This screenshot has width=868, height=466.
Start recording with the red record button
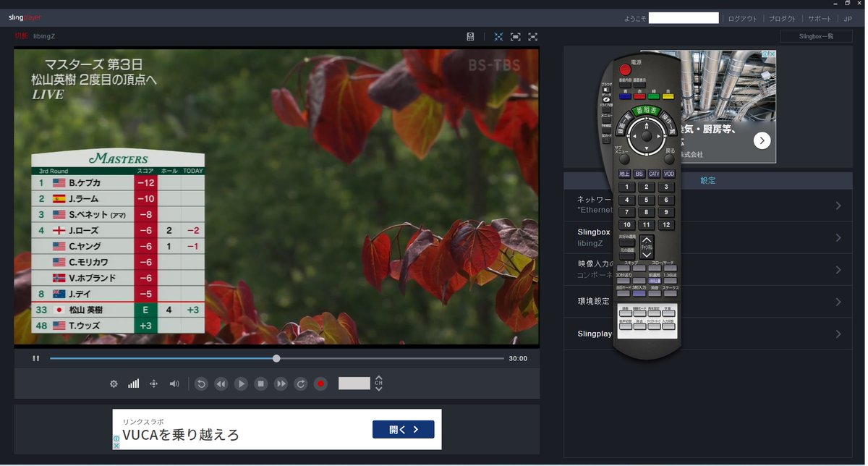321,384
